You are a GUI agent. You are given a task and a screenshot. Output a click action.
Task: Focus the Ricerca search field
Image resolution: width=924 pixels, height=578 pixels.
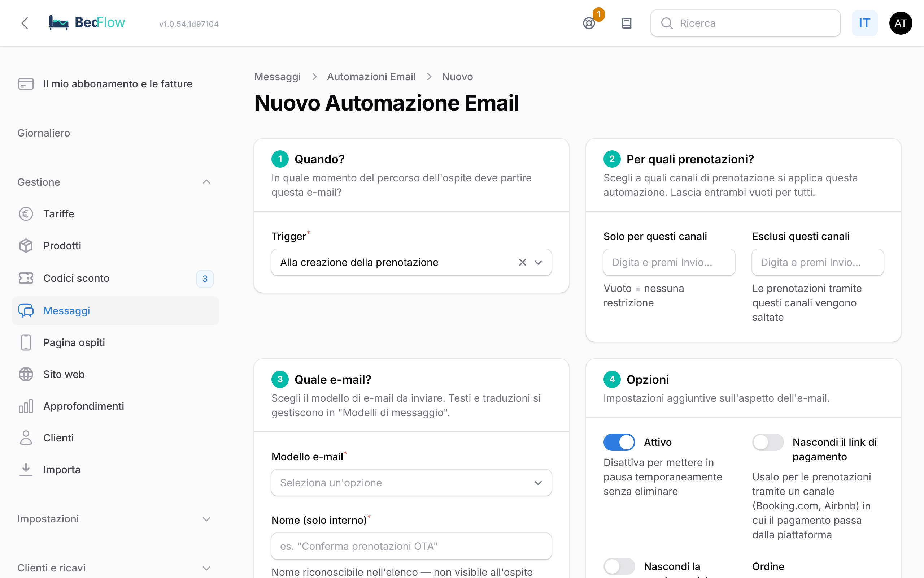(745, 23)
